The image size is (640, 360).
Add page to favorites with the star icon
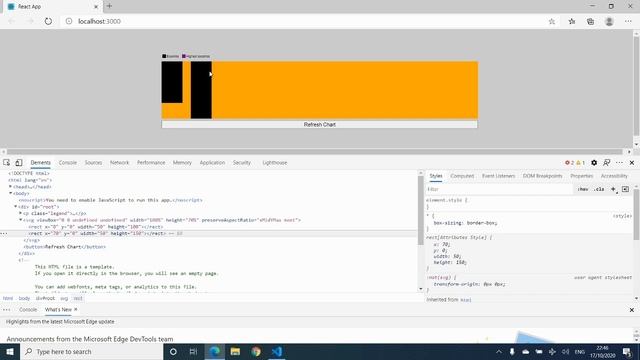551,21
